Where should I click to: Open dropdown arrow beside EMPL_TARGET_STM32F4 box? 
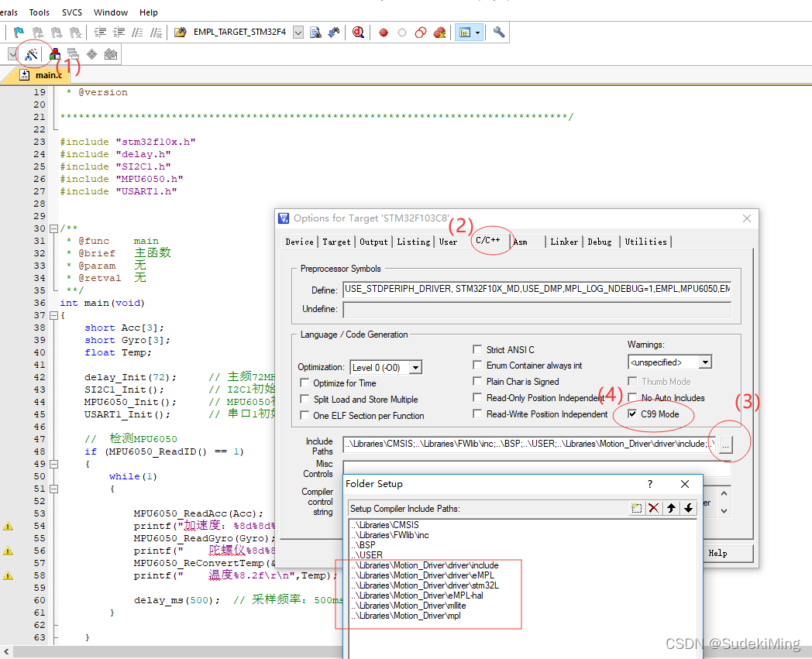tap(298, 33)
